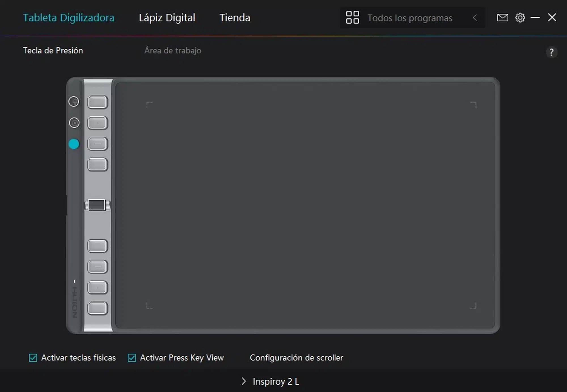Click the third press key in lower group
Viewport: 567px width, 392px height.
click(97, 287)
